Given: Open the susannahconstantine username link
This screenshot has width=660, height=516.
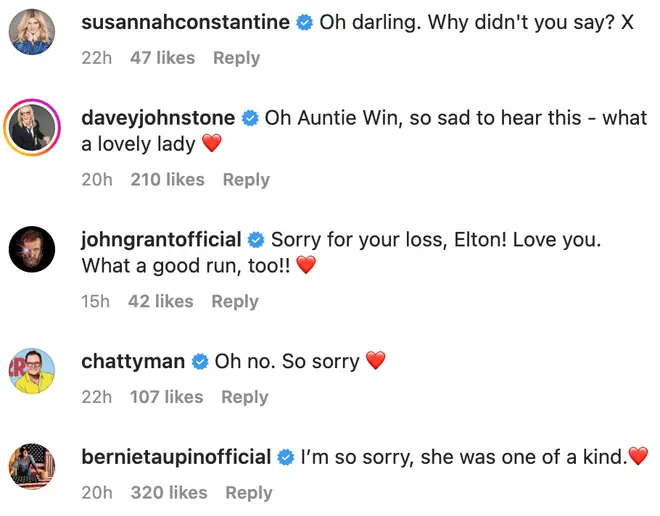Looking at the screenshot, I should 186,22.
